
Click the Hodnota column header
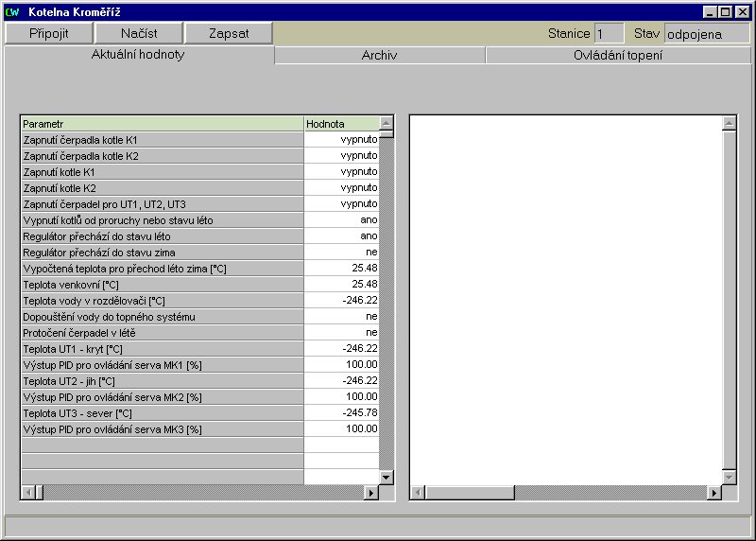click(340, 124)
